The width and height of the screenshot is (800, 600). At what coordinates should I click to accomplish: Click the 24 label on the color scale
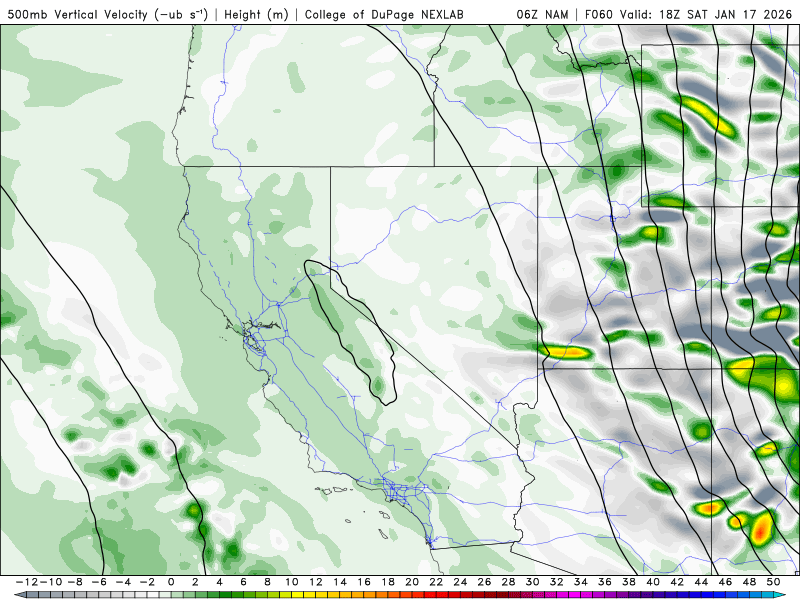(460, 582)
